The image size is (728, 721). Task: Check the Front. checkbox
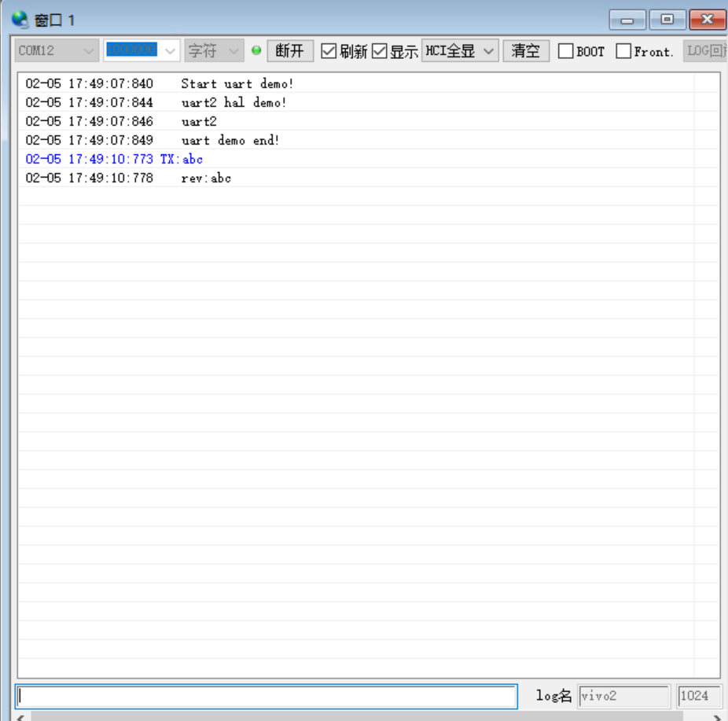(622, 50)
